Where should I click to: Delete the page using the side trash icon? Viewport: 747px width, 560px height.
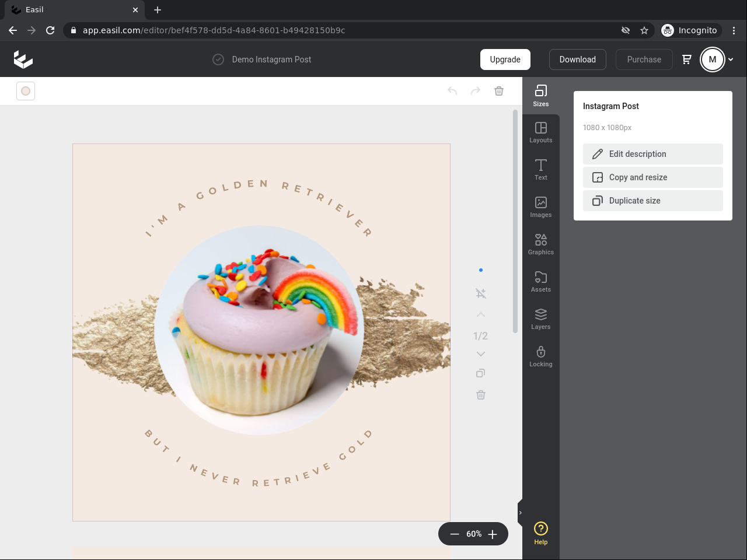(481, 395)
